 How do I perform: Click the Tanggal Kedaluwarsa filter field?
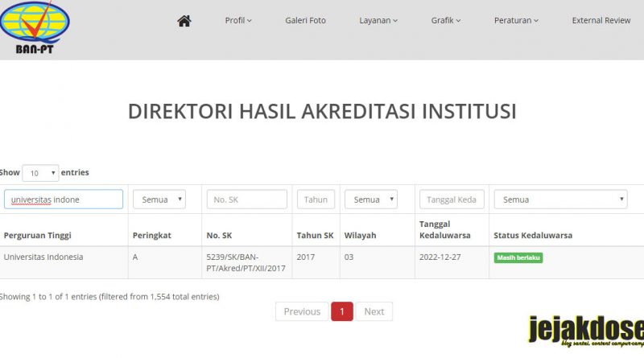[x=452, y=200]
